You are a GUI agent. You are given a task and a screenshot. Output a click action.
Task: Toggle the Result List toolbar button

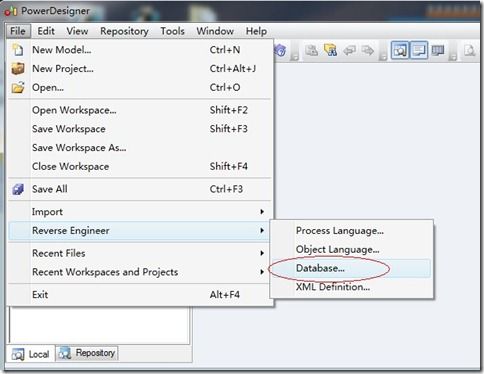[438, 51]
